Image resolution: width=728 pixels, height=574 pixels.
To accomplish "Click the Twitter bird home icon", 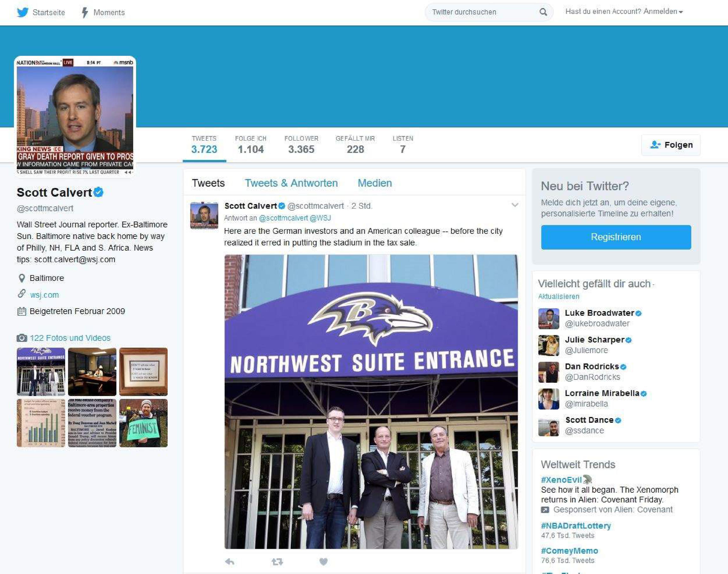I will [23, 12].
